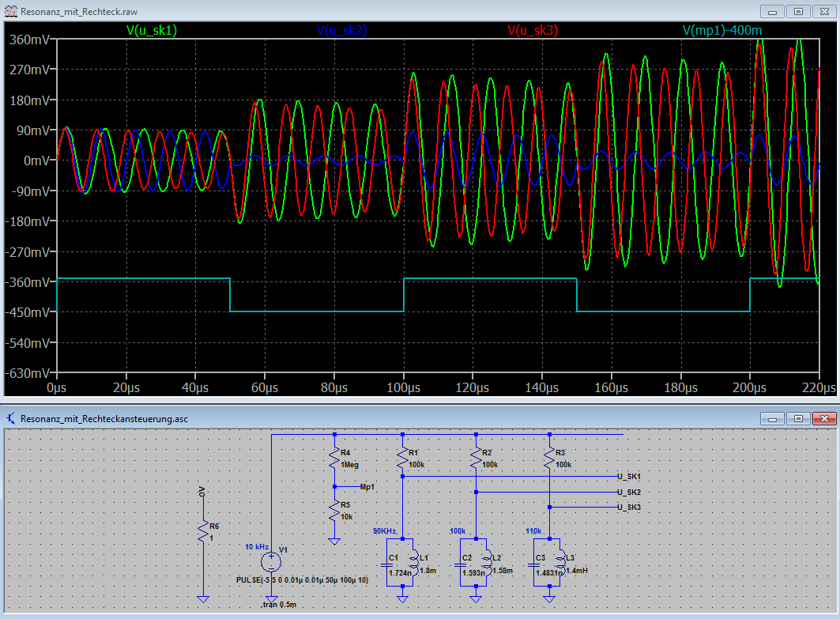Click the PULSE source value text
Screen dimensions: 840x619
click(302, 580)
